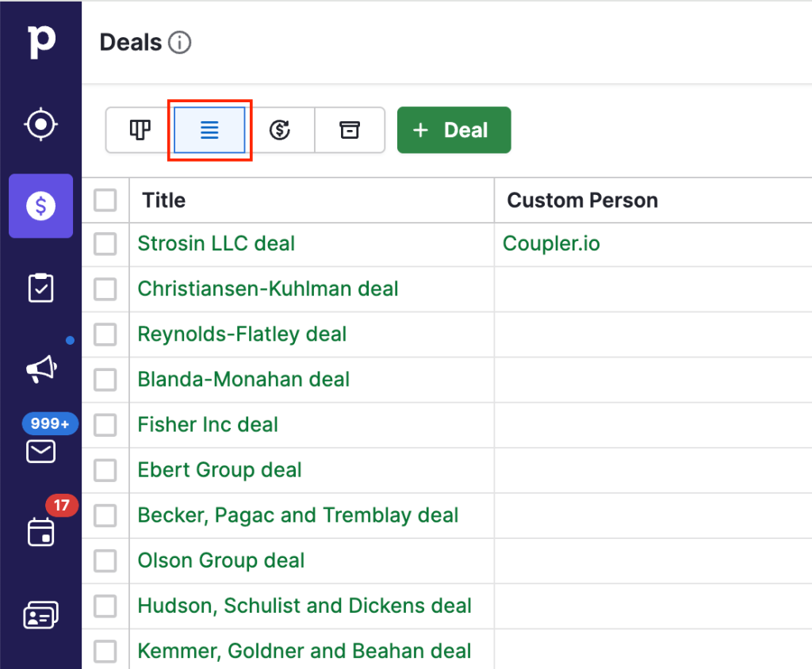
Task: Click the Deals page heading
Action: [131, 43]
